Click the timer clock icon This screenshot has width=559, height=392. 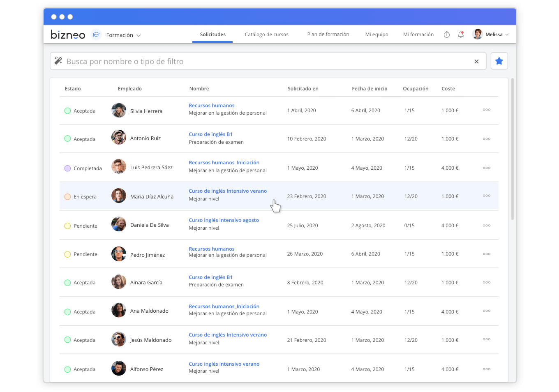click(447, 35)
